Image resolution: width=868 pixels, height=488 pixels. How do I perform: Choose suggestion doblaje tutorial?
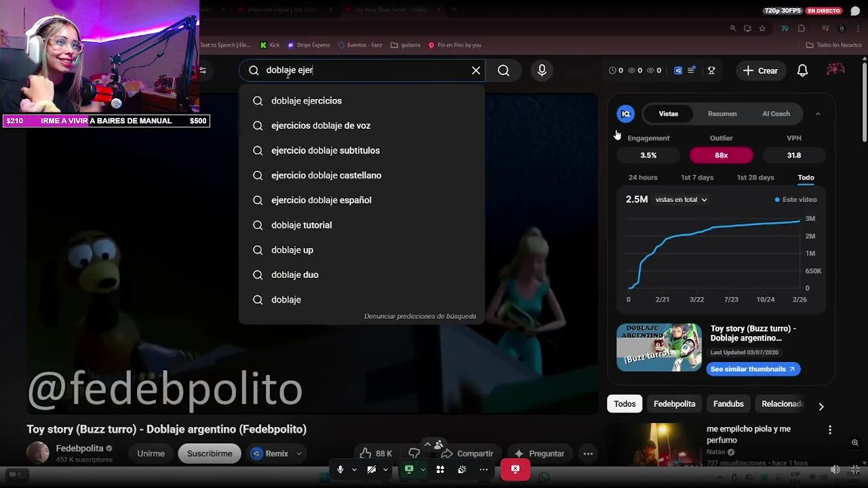click(362, 225)
